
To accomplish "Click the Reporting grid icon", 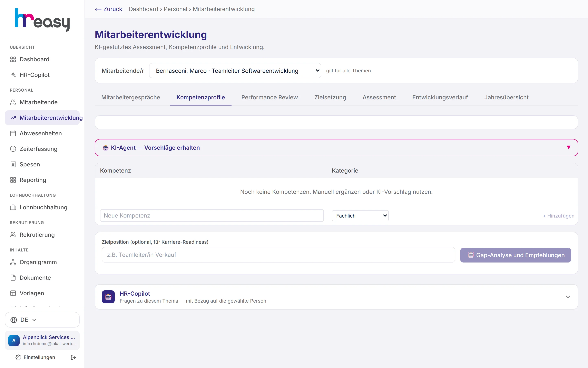I will (13, 180).
